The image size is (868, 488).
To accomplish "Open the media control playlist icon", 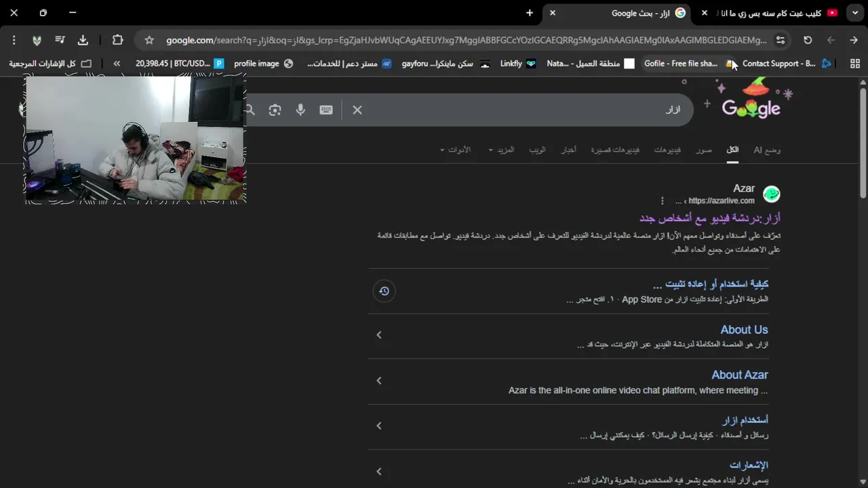I will (60, 40).
